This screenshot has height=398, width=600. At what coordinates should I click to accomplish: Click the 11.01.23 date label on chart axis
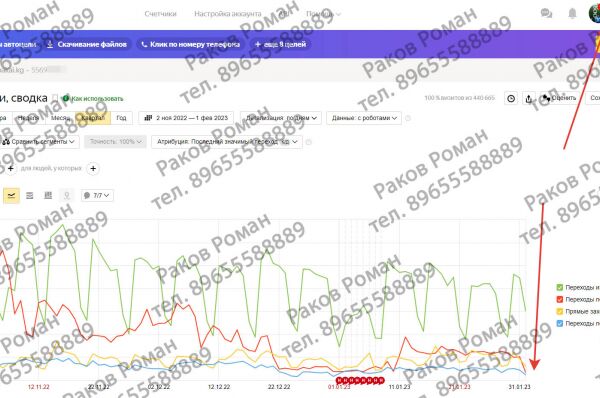399,387
